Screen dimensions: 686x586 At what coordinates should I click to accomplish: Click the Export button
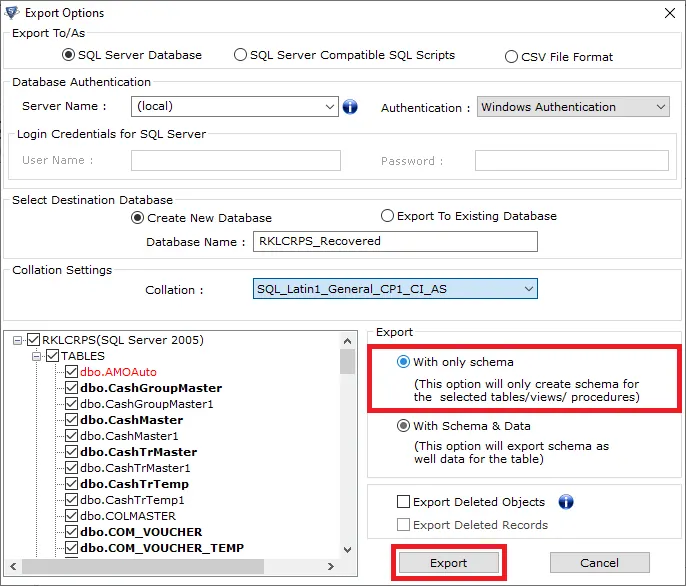[x=448, y=563]
